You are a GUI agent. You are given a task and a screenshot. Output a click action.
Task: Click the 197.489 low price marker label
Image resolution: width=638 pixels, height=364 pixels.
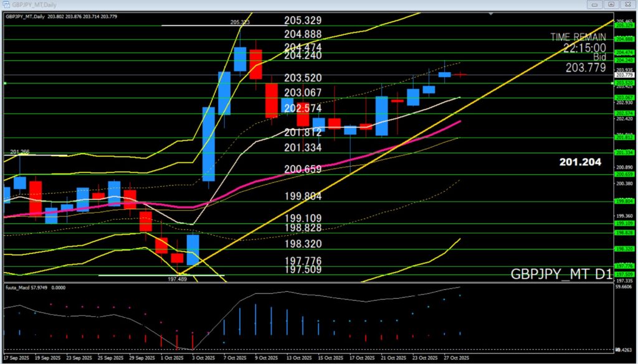178,279
